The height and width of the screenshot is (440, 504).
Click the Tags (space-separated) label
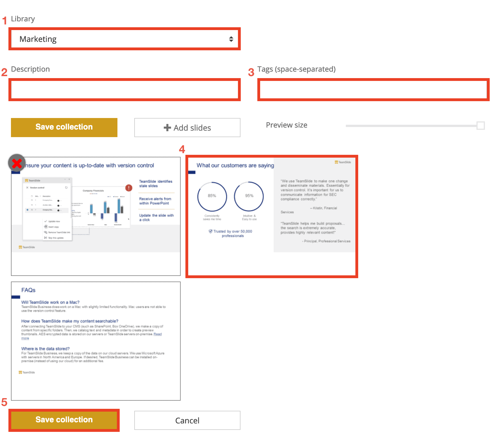296,69
